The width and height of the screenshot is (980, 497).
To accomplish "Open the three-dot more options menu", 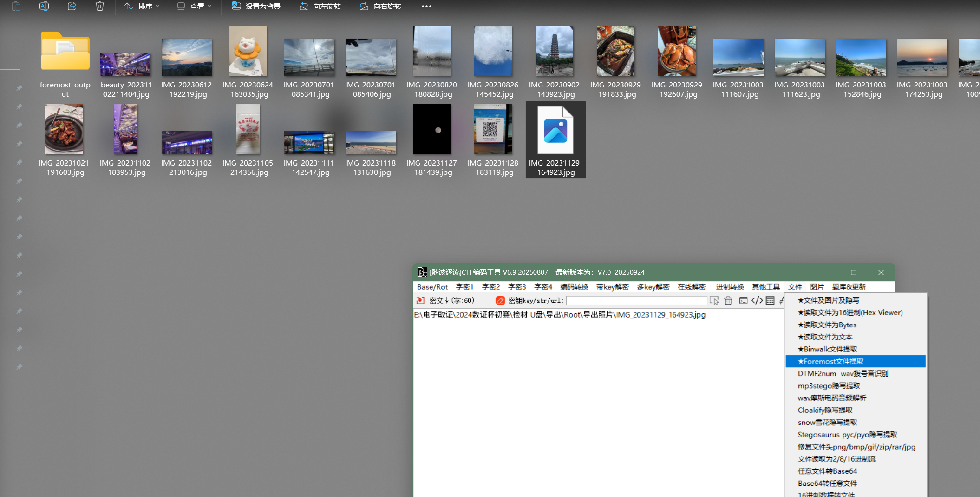I will [426, 6].
